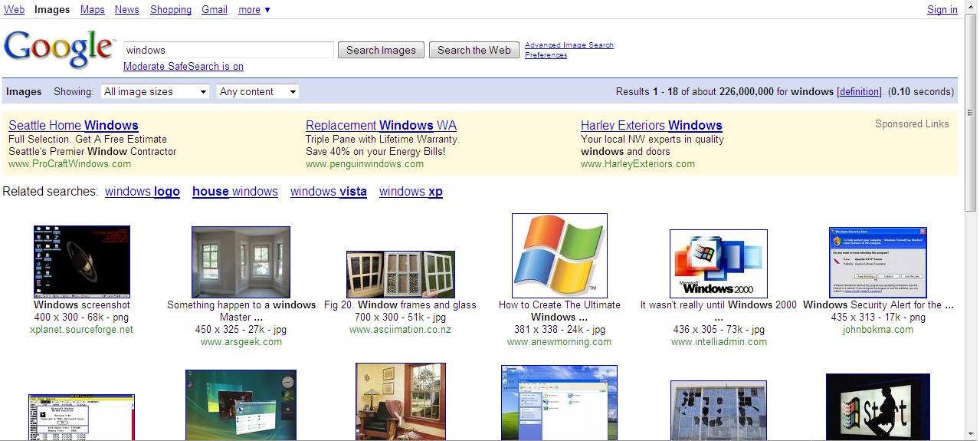Screen dimensions: 980x441
Task: Open the Windows flag logo thumbnail
Action: [559, 255]
